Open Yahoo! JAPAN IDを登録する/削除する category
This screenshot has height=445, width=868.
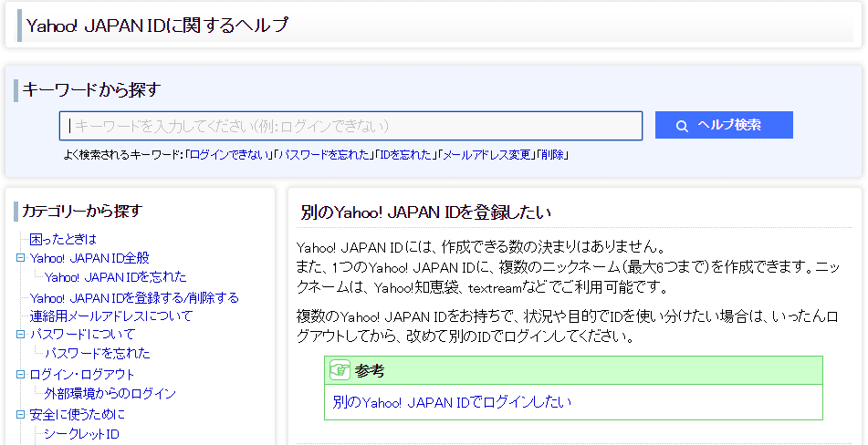[134, 298]
